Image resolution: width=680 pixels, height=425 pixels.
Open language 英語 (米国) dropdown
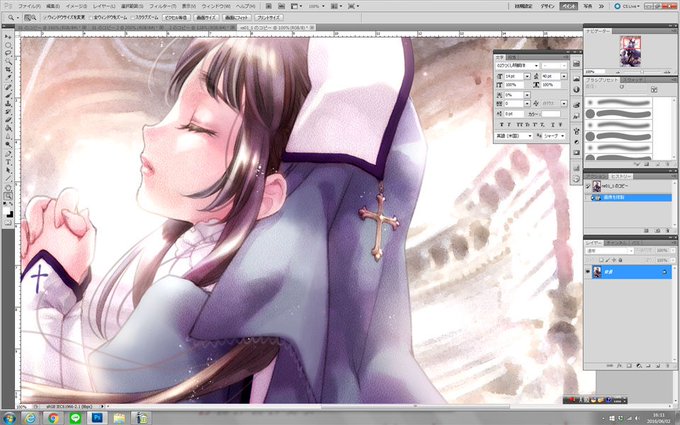point(514,136)
